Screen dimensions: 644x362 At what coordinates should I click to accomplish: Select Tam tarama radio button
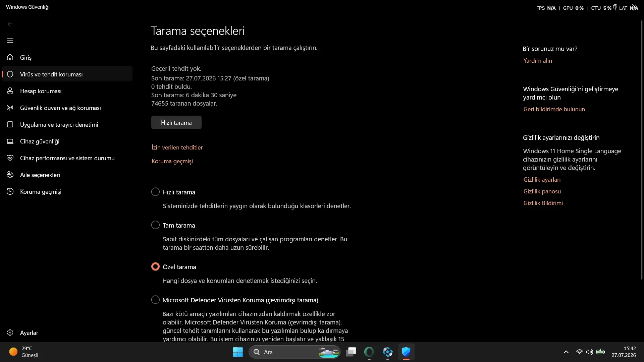[x=155, y=225]
